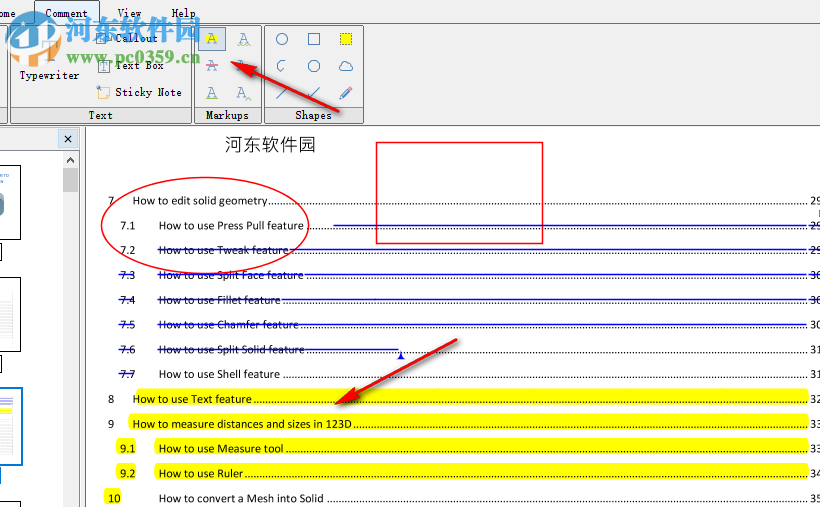Click the struck-through section number 7.7
Screen dimensions: 820x507
pos(127,374)
